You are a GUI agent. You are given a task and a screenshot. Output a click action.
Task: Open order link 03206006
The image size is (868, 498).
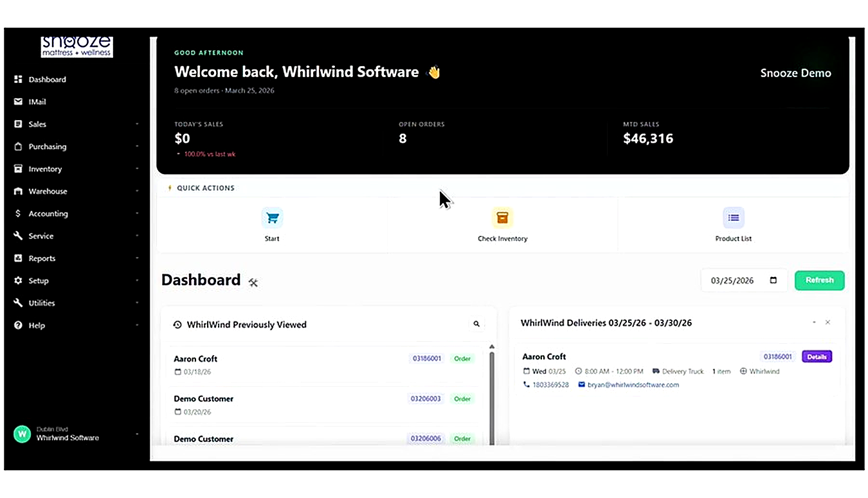click(x=426, y=438)
